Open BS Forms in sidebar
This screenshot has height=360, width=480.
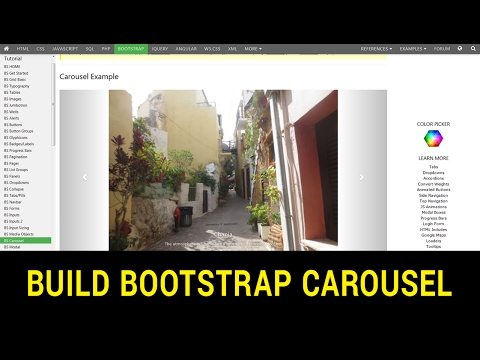point(12,208)
